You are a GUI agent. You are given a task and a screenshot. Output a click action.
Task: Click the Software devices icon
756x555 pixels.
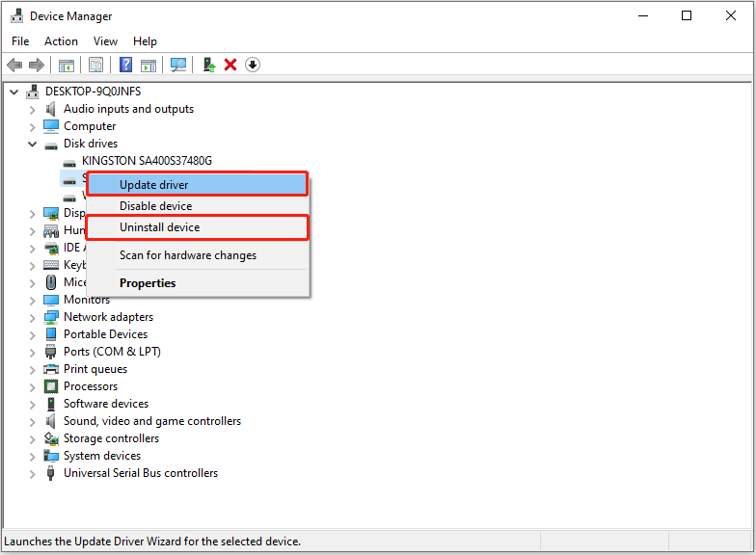(51, 404)
